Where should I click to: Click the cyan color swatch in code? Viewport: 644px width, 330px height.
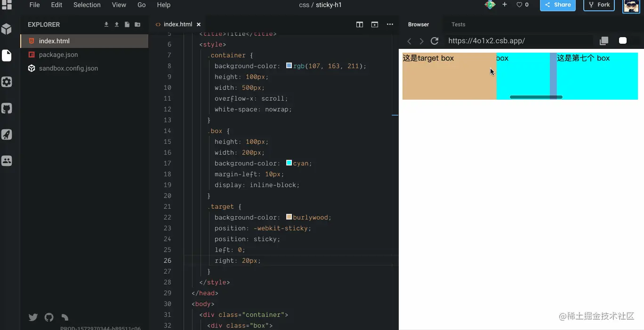coord(289,163)
